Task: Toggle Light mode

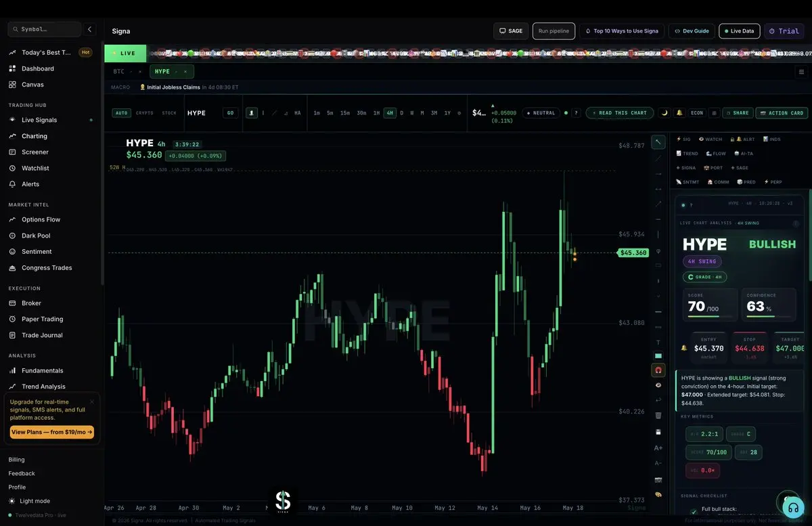Action: pyautogui.click(x=30, y=501)
